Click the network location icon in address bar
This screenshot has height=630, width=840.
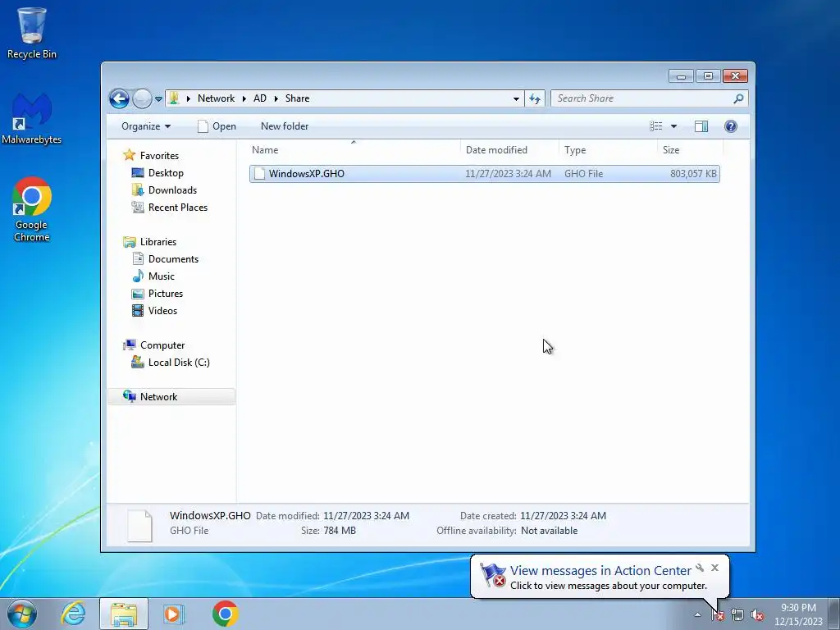[174, 98]
